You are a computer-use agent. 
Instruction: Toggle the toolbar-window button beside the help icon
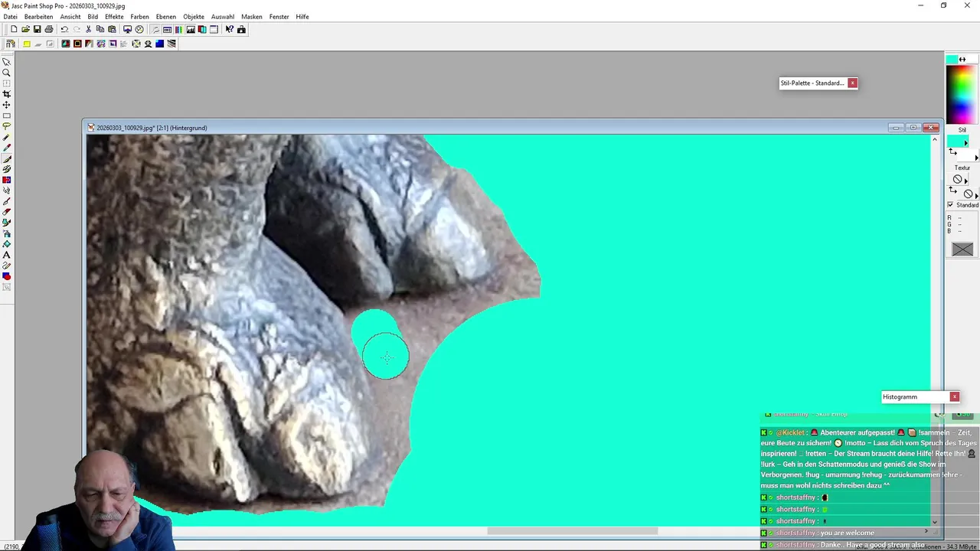214,29
